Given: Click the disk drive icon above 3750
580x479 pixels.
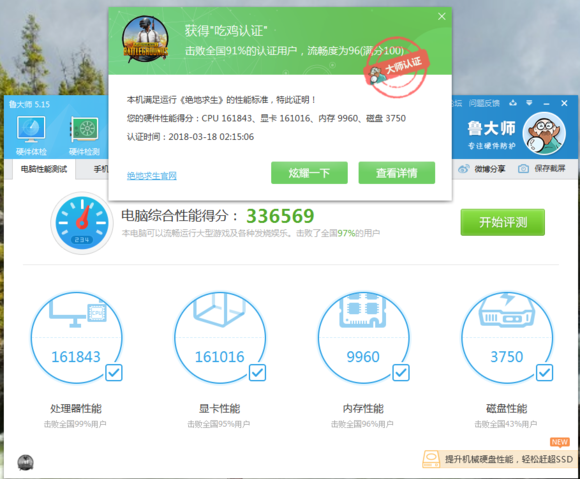Looking at the screenshot, I should 506,310.
